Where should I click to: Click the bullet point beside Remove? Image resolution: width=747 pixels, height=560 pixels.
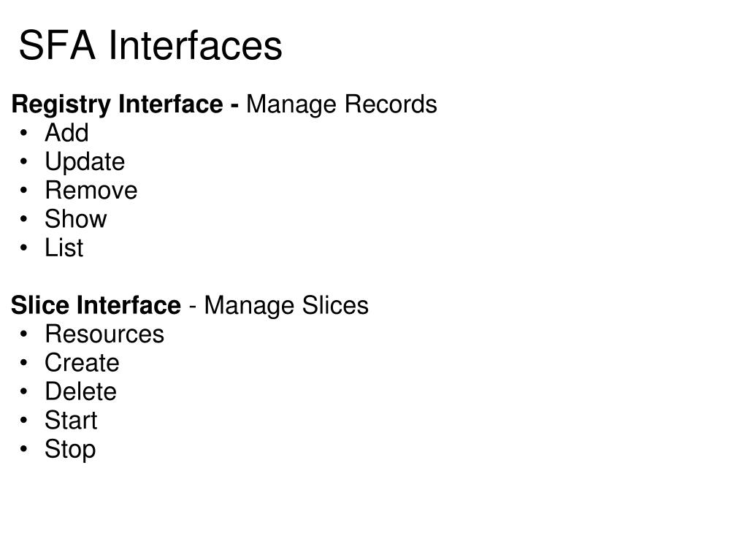pyautogui.click(x=24, y=191)
